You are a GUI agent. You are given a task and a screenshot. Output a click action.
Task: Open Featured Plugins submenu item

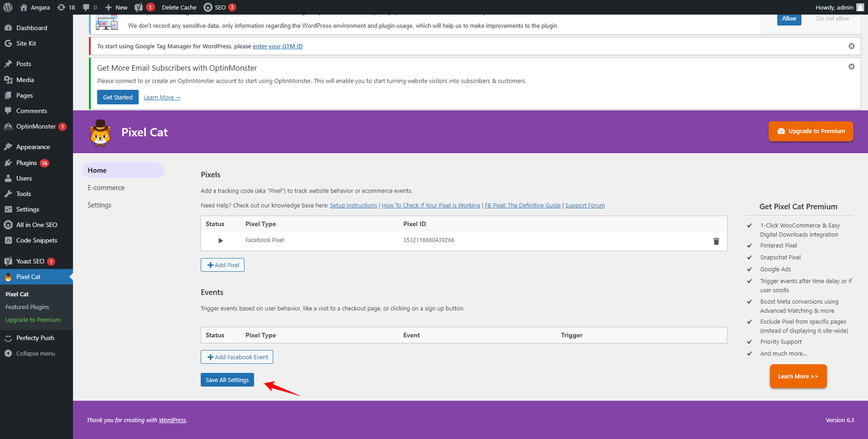tap(27, 307)
